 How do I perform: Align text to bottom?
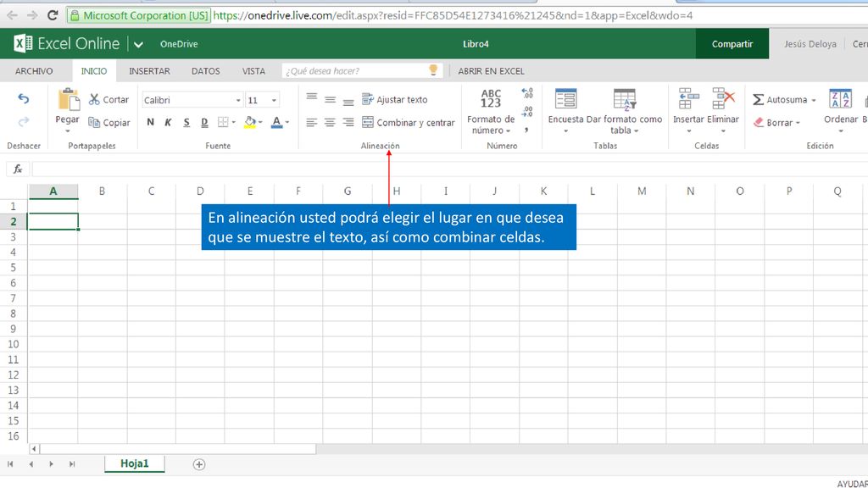348,102
